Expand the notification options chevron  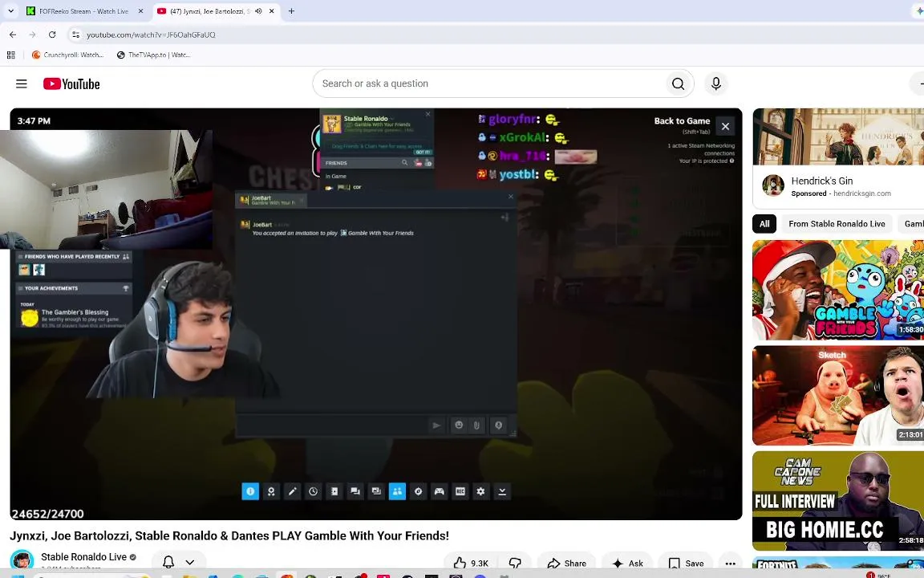[190, 562]
